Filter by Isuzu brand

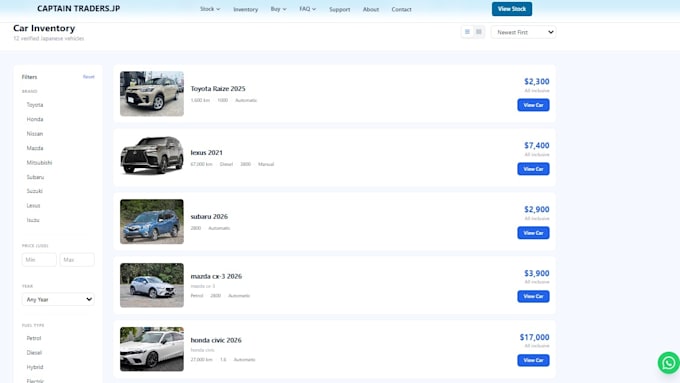click(x=33, y=220)
